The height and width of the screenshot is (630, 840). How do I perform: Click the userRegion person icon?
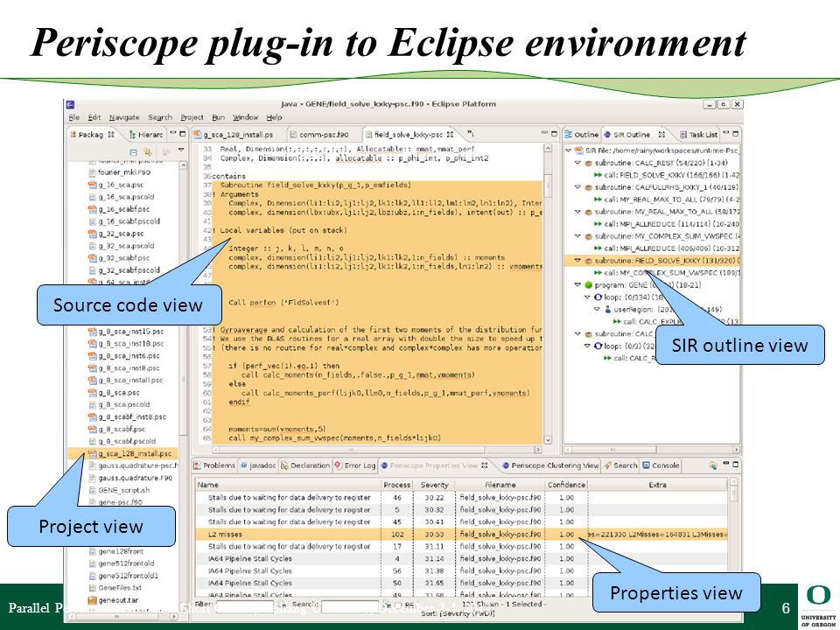point(607,310)
